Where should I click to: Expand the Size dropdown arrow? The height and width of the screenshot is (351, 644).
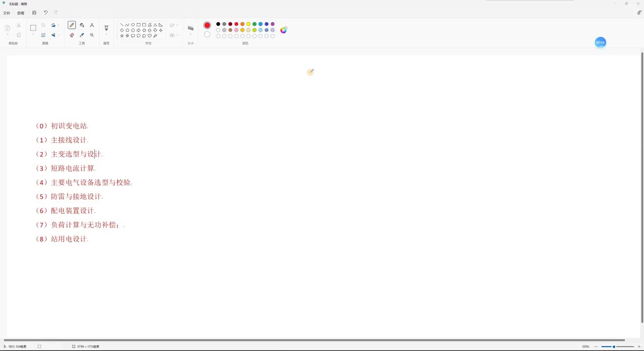coord(191,35)
